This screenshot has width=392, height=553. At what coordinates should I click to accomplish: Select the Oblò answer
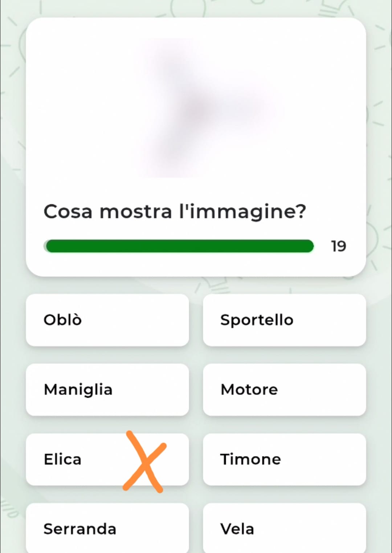pos(107,320)
